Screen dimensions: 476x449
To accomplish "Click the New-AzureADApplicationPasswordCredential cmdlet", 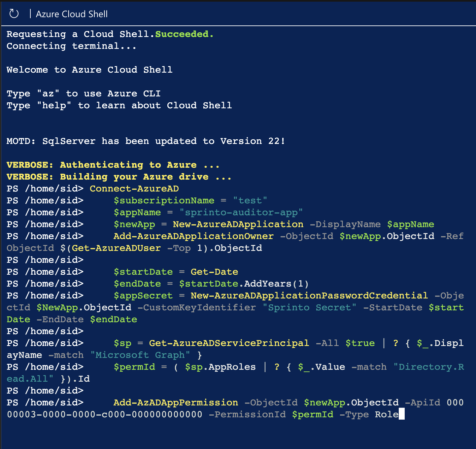I will [309, 295].
